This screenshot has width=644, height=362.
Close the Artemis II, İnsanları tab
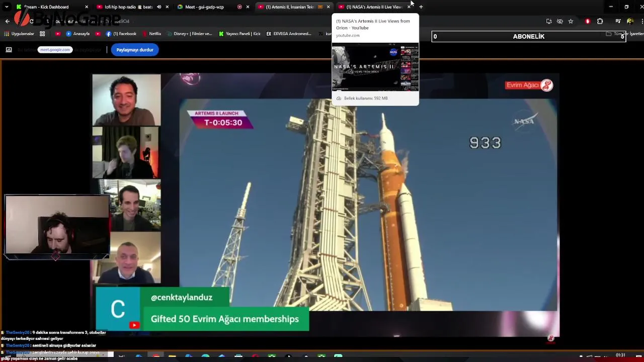[x=328, y=7]
